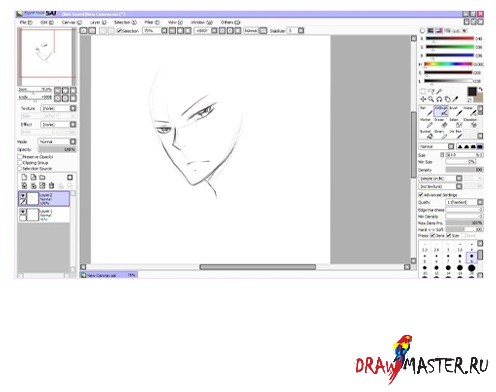Toggle pressure Size checkbox
The height and width of the screenshot is (392, 496).
pos(449,236)
